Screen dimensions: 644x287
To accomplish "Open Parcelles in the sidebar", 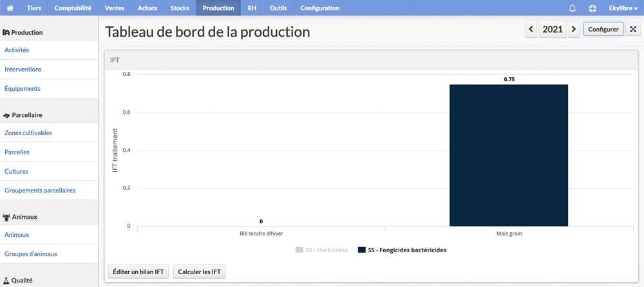I will click(49, 152).
